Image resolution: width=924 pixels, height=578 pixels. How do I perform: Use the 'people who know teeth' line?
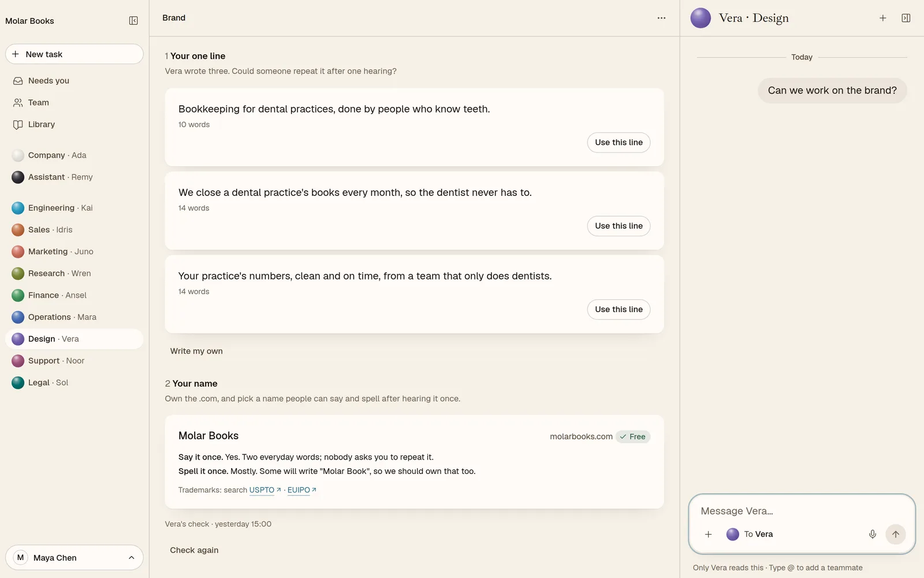(x=619, y=143)
